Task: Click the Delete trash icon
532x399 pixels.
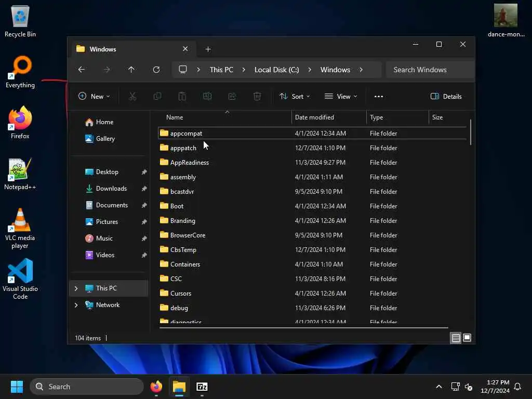Action: pos(257,96)
